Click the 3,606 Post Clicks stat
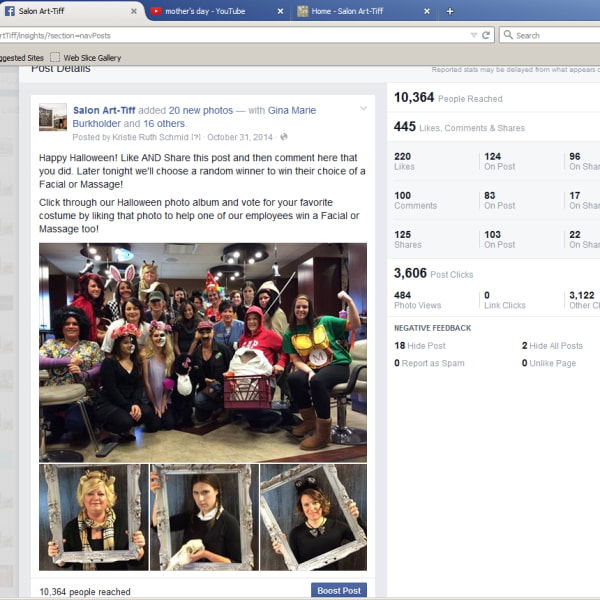Image resolution: width=600 pixels, height=600 pixels. tap(434, 273)
